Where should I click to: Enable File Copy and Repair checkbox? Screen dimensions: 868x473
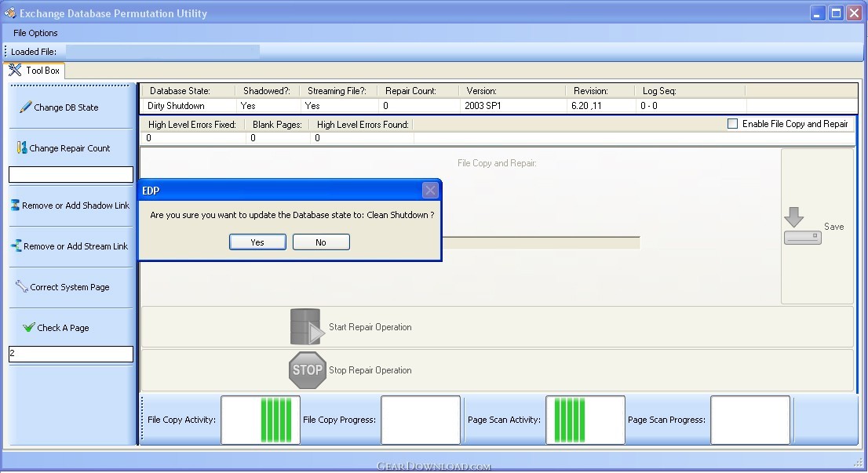coord(732,124)
